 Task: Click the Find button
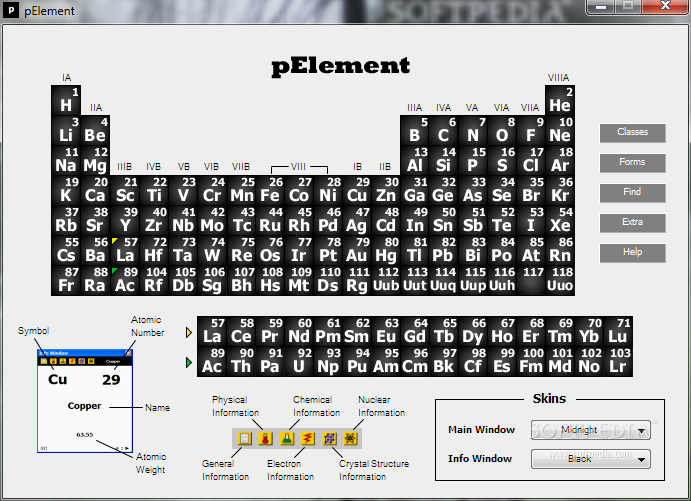coord(632,192)
